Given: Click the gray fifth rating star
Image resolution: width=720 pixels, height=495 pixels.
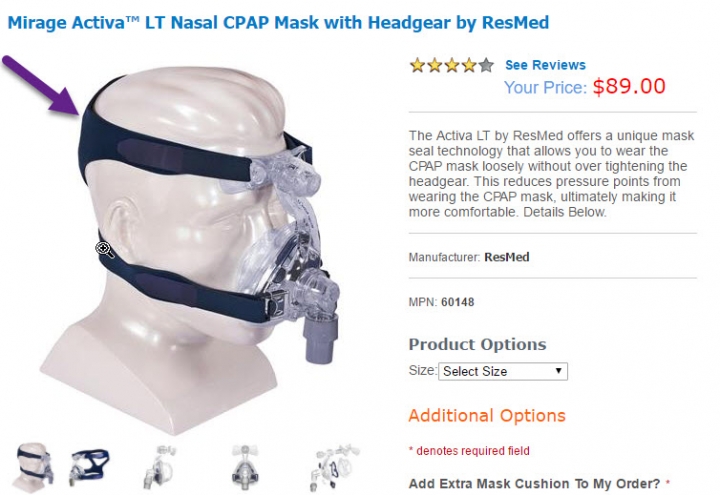Looking at the screenshot, I should [x=486, y=65].
